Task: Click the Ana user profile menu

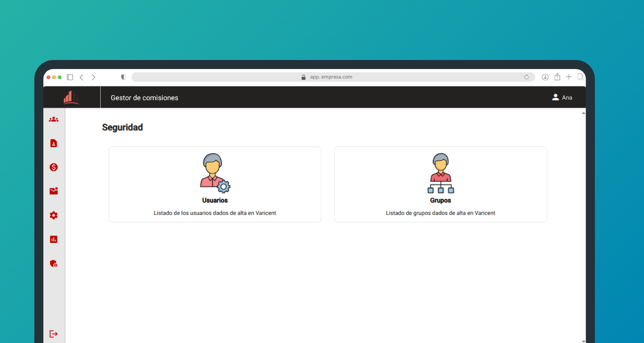Action: pos(562,97)
